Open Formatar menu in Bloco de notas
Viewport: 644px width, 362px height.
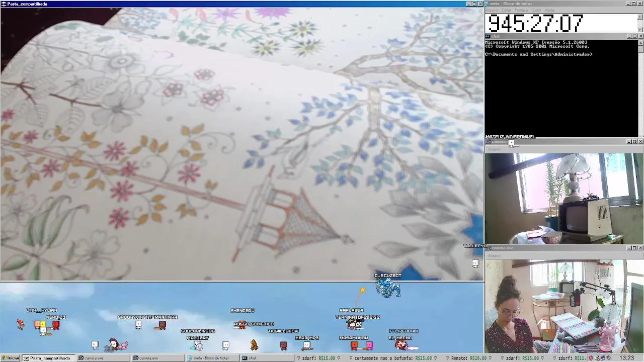(521, 10)
